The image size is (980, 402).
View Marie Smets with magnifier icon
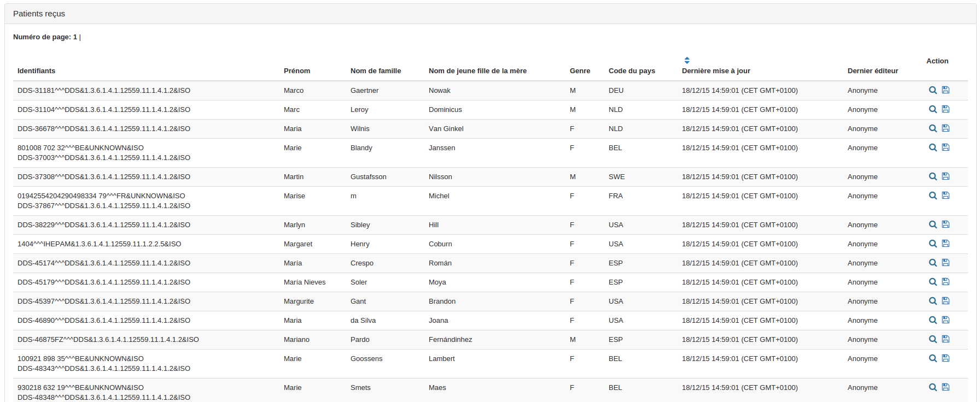pyautogui.click(x=932, y=387)
